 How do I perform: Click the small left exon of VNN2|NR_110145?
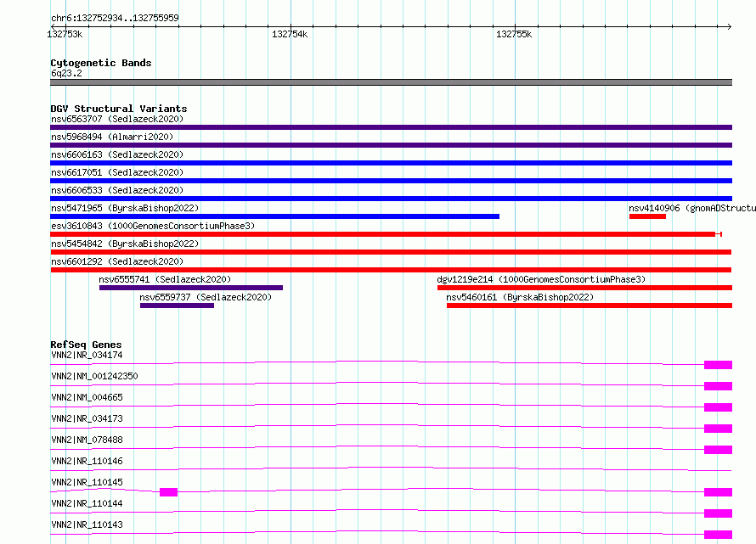(168, 492)
